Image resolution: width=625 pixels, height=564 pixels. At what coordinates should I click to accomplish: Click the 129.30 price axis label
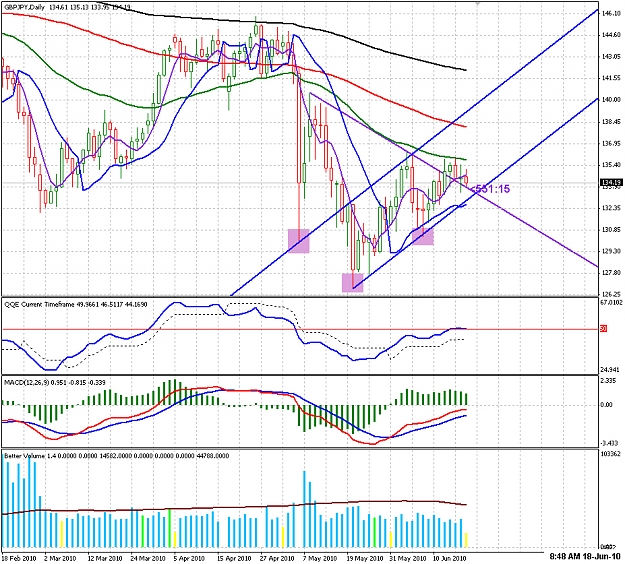611,251
